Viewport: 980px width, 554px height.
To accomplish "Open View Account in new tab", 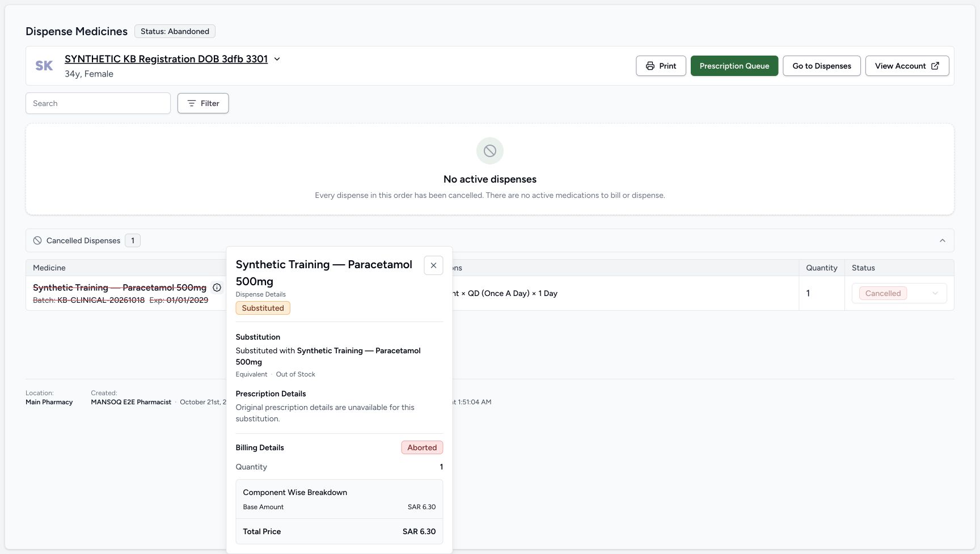I will [x=907, y=66].
